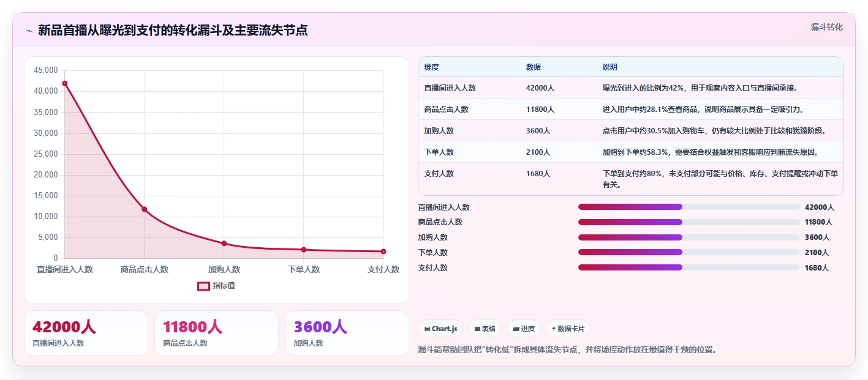Click the 2100人 value in the table
Viewport: 868px width, 380px height.
tap(538, 152)
